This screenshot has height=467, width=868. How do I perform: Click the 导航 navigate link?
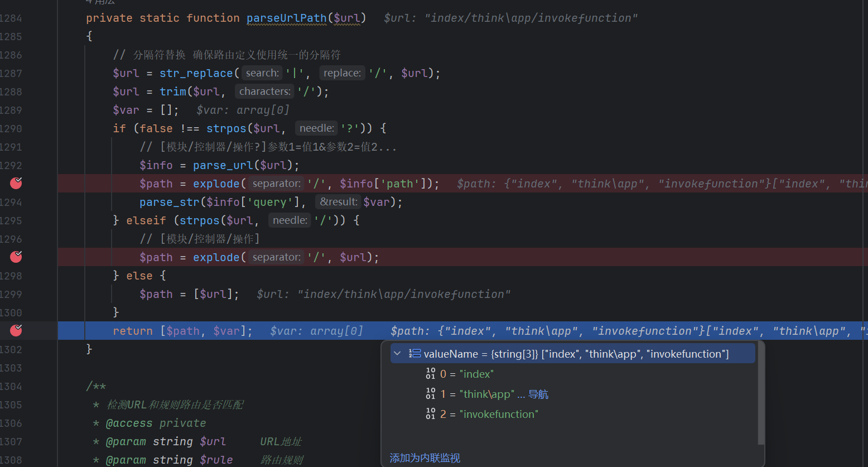[x=538, y=394]
